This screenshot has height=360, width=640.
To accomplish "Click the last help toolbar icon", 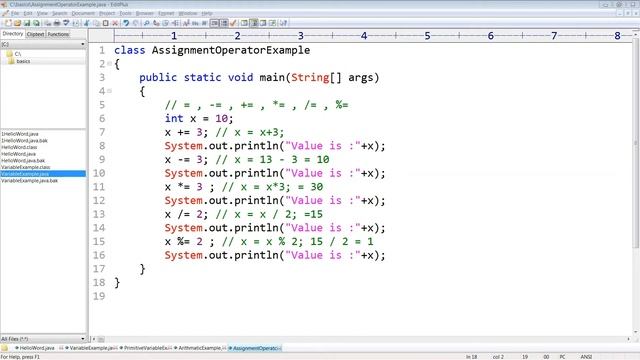I will tap(283, 23).
